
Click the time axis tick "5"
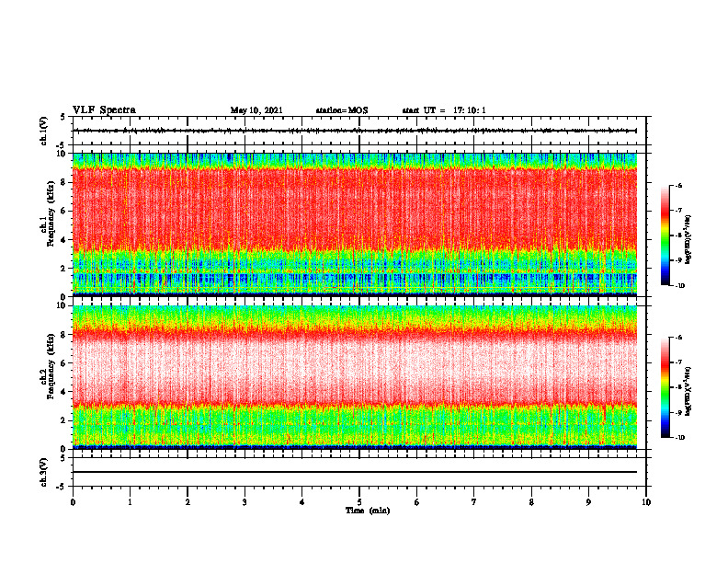(359, 502)
